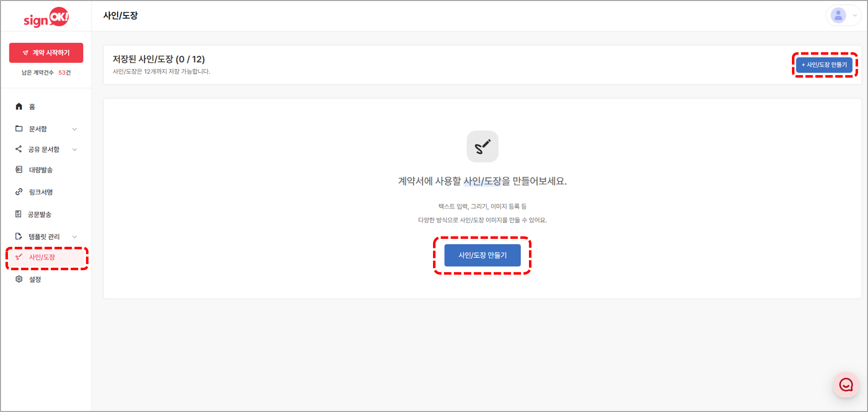Click the signOK logo
This screenshot has height=412, width=868.
point(46,17)
